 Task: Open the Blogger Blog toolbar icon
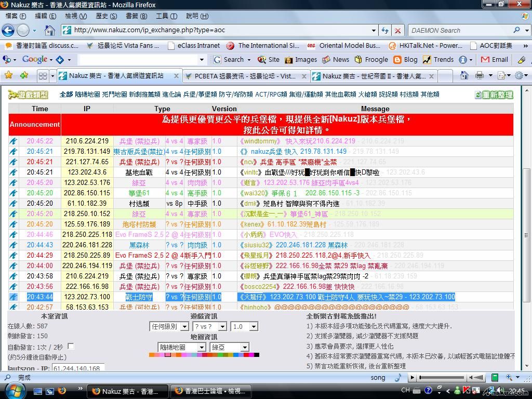405,60
